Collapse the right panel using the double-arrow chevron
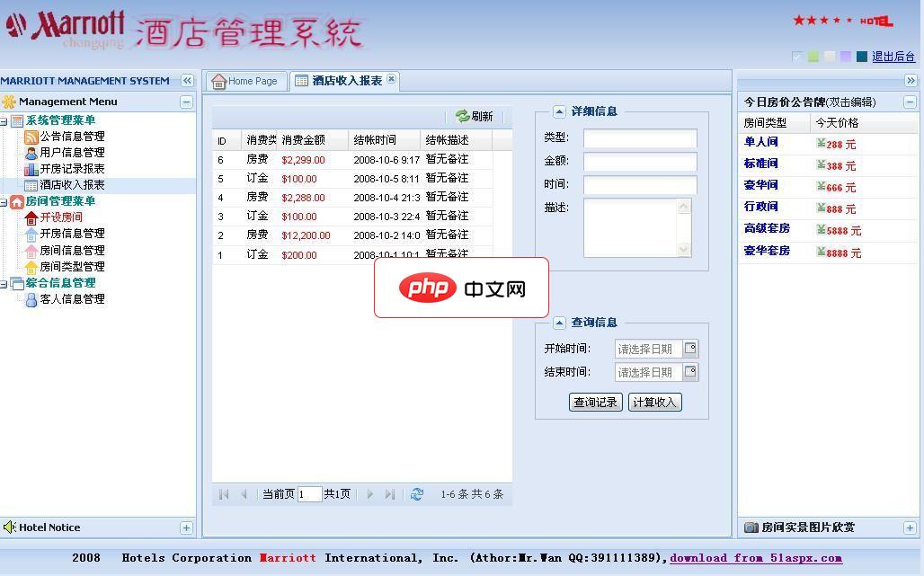Image resolution: width=924 pixels, height=576 pixels. point(911,79)
